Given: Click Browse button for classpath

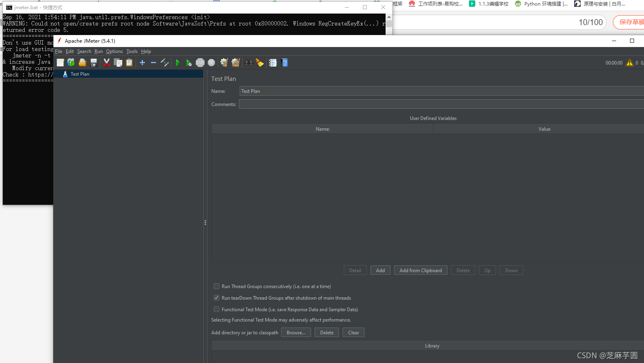Looking at the screenshot, I should pos(296,333).
